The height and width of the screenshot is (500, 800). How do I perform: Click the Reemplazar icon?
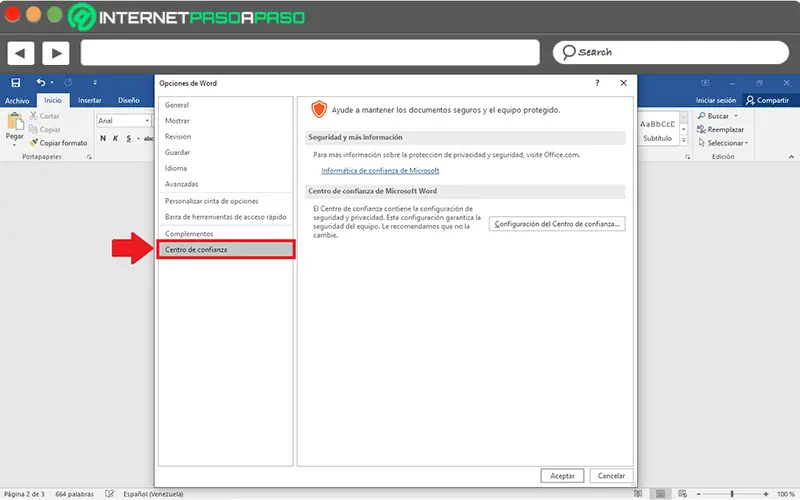click(702, 130)
